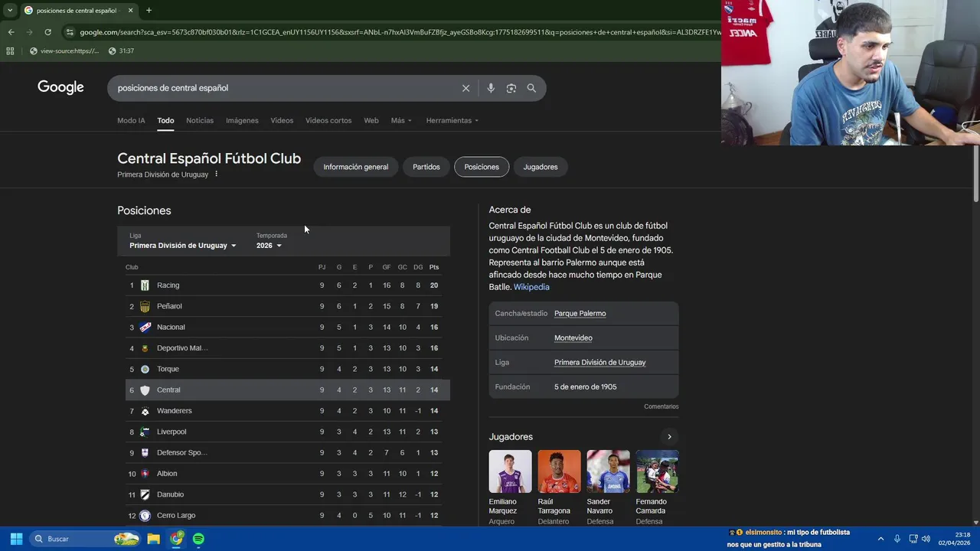Open Sander Navarro player thumbnail
The height and width of the screenshot is (551, 980).
(x=608, y=471)
